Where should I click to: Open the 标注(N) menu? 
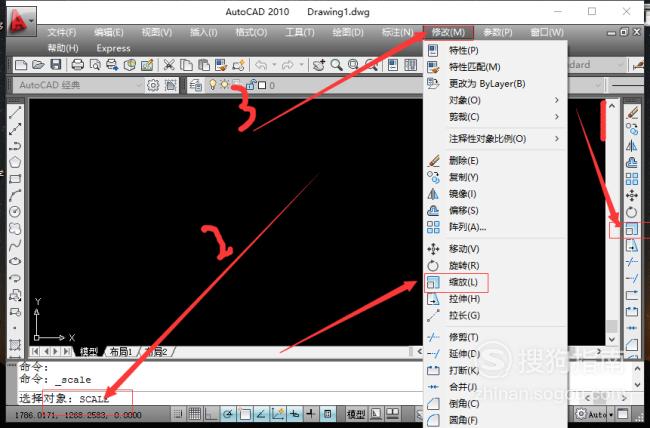(398, 32)
